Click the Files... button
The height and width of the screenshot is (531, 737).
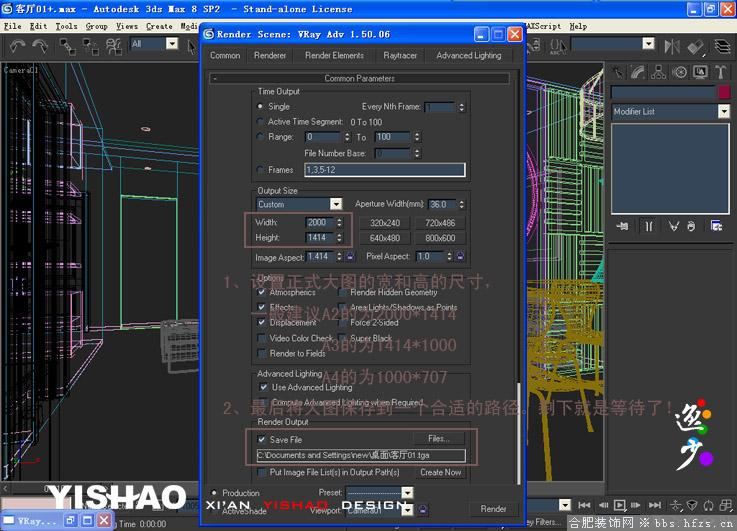[x=439, y=439]
